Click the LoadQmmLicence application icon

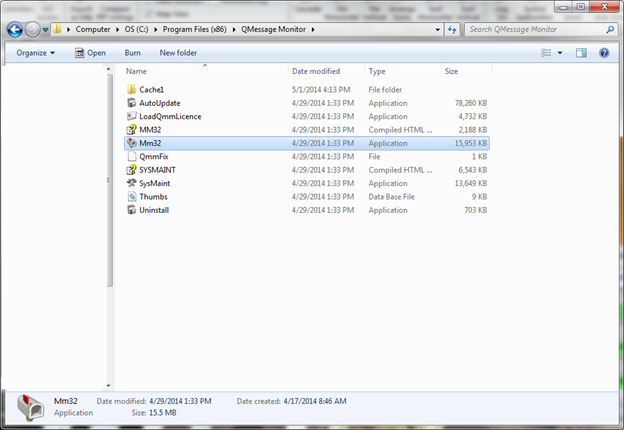pos(131,116)
